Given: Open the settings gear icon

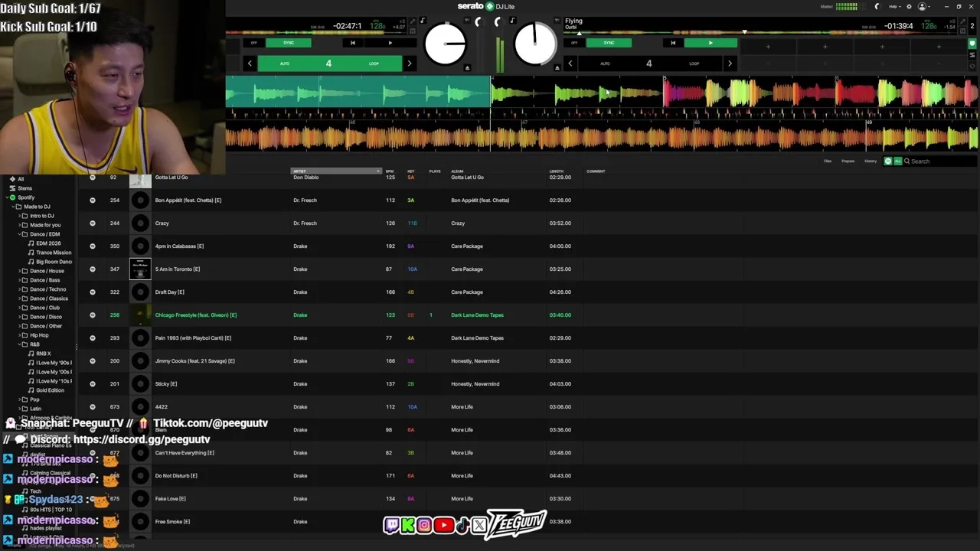Looking at the screenshot, I should tap(909, 6).
